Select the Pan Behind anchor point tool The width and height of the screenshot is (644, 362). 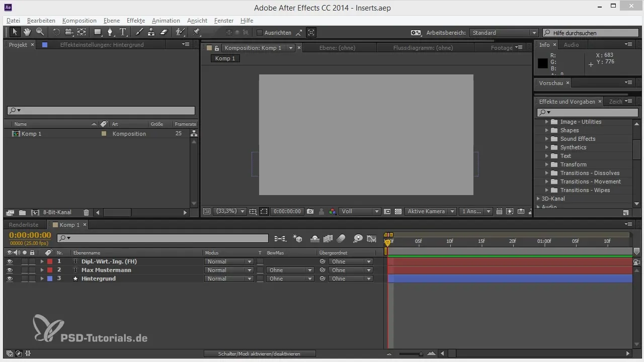(82, 32)
